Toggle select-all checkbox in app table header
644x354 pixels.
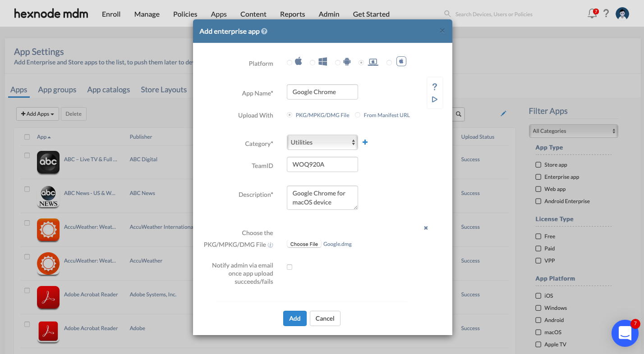pos(27,137)
